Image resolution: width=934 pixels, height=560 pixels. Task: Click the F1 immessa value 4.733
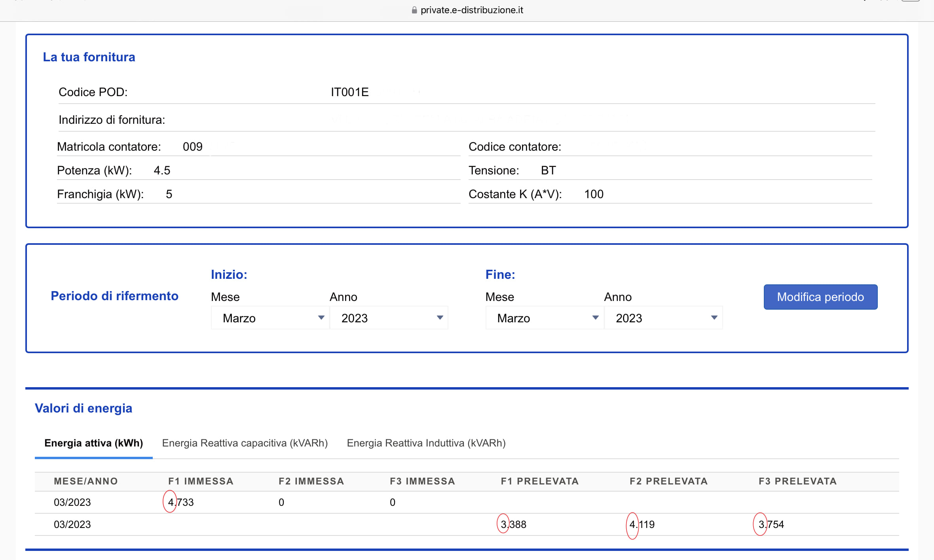(181, 502)
